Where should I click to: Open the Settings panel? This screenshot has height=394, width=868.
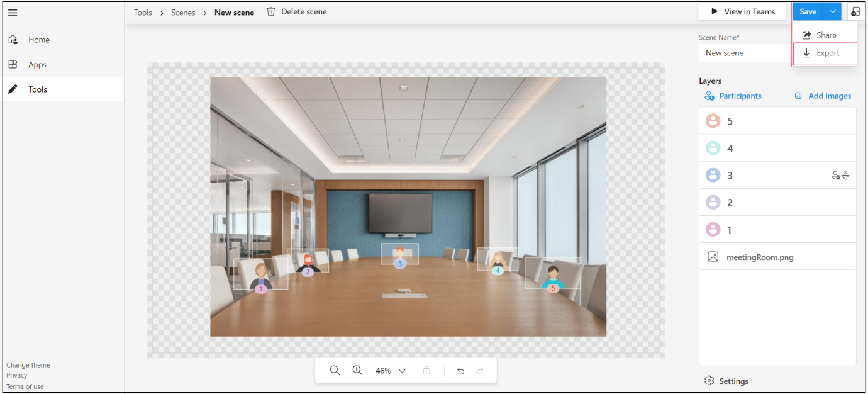tap(728, 381)
